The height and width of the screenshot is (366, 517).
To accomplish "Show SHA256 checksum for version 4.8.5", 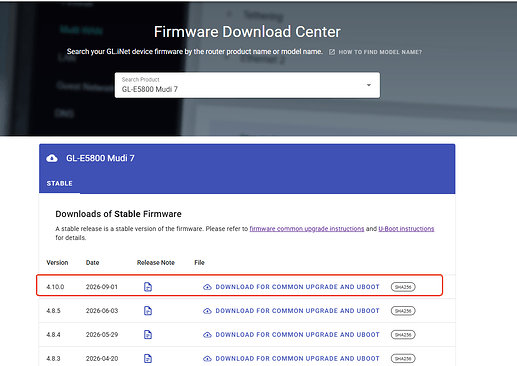I will 403,311.
